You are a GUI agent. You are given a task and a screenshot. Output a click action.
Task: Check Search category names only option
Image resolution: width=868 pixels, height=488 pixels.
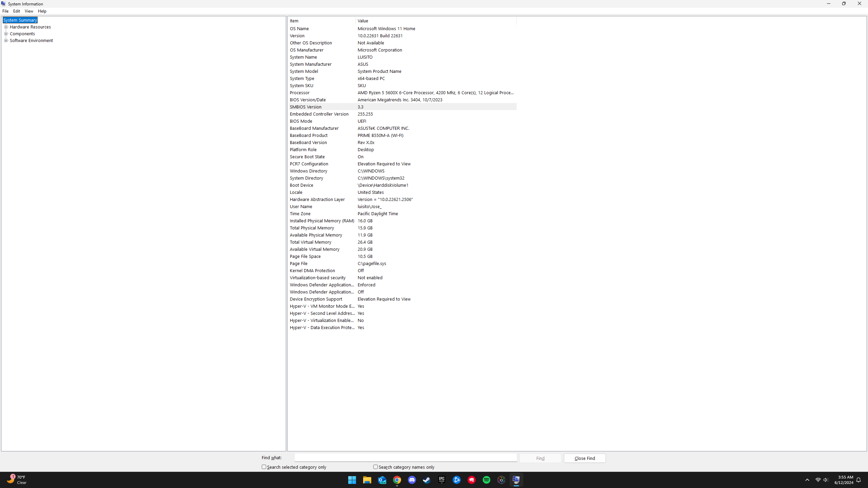click(x=375, y=467)
